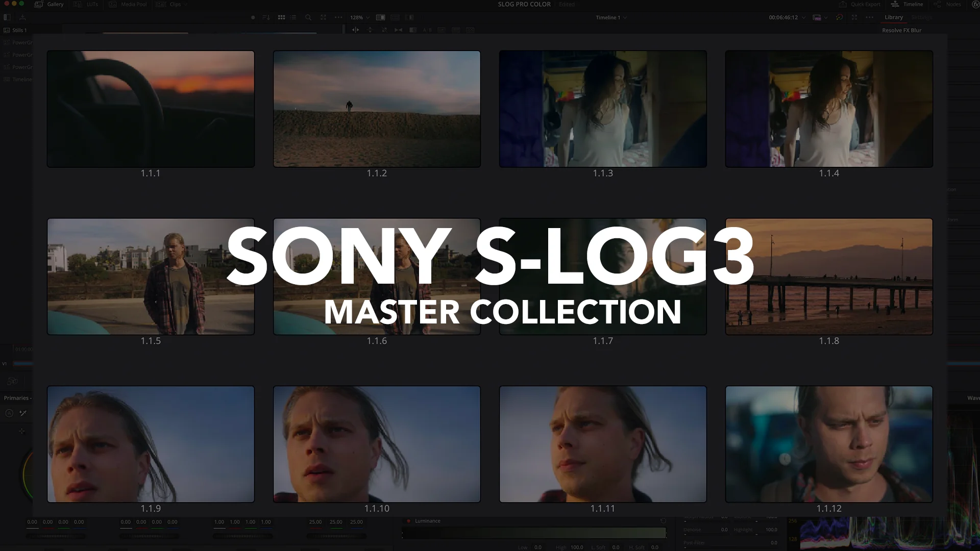This screenshot has height=551, width=980.
Task: Reset the Luminance qualifier
Action: coord(663,521)
